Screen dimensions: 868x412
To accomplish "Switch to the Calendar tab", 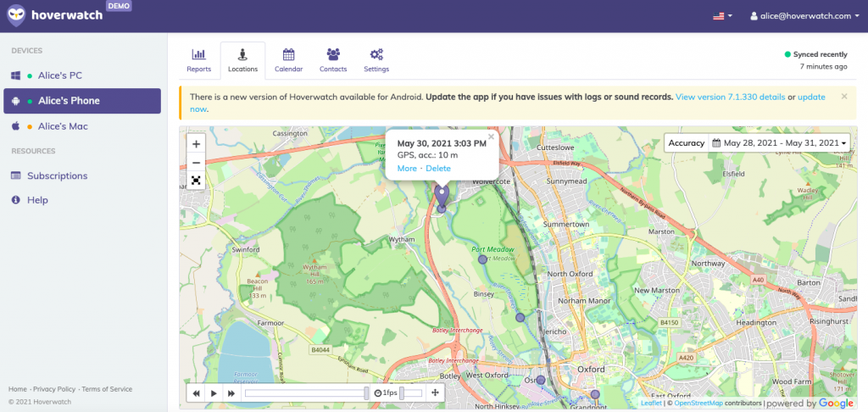I will click(x=288, y=61).
